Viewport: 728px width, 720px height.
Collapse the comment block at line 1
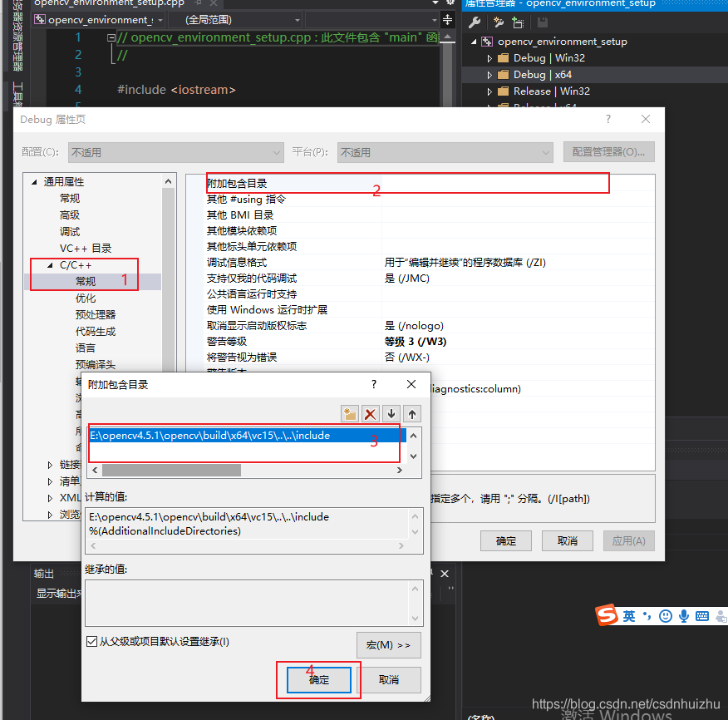click(111, 37)
